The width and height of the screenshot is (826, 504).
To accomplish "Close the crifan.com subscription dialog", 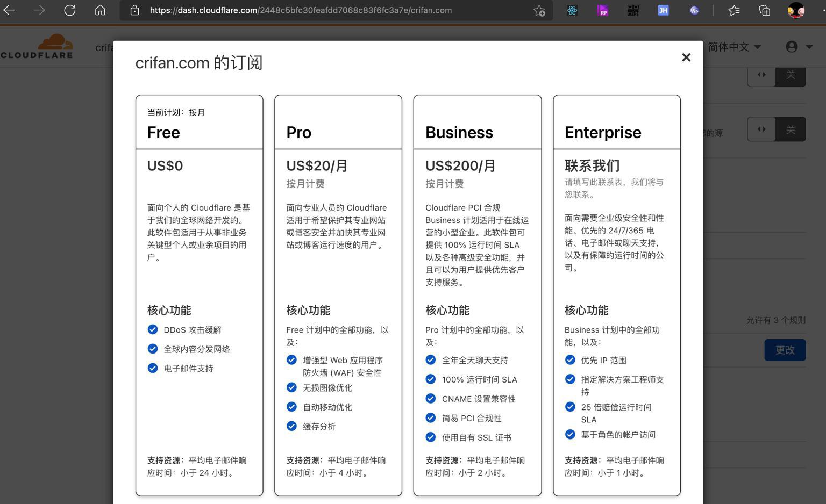I will [x=686, y=57].
